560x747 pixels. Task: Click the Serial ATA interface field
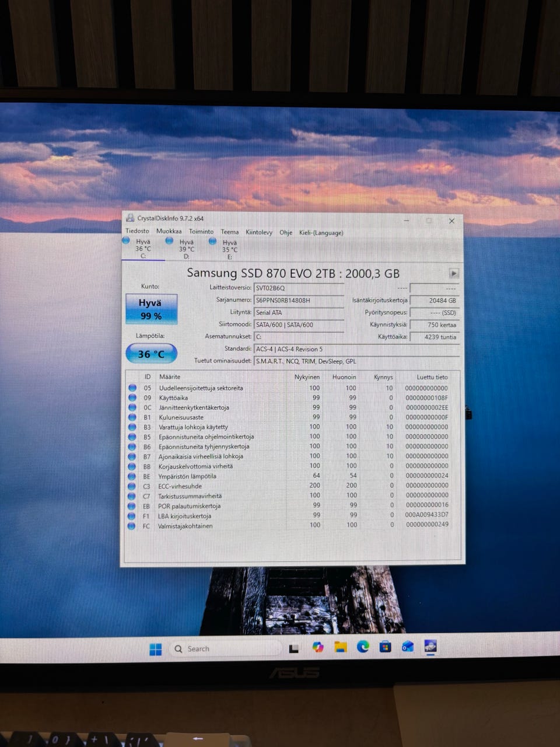(299, 312)
